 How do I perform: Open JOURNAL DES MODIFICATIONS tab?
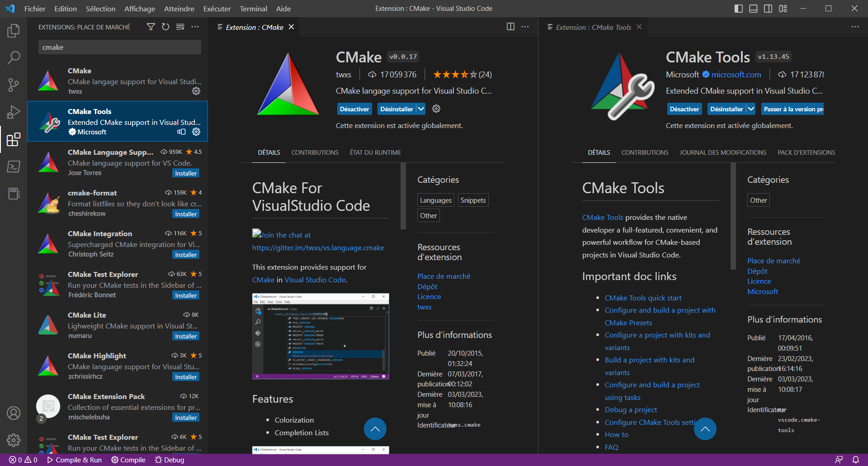click(x=723, y=152)
